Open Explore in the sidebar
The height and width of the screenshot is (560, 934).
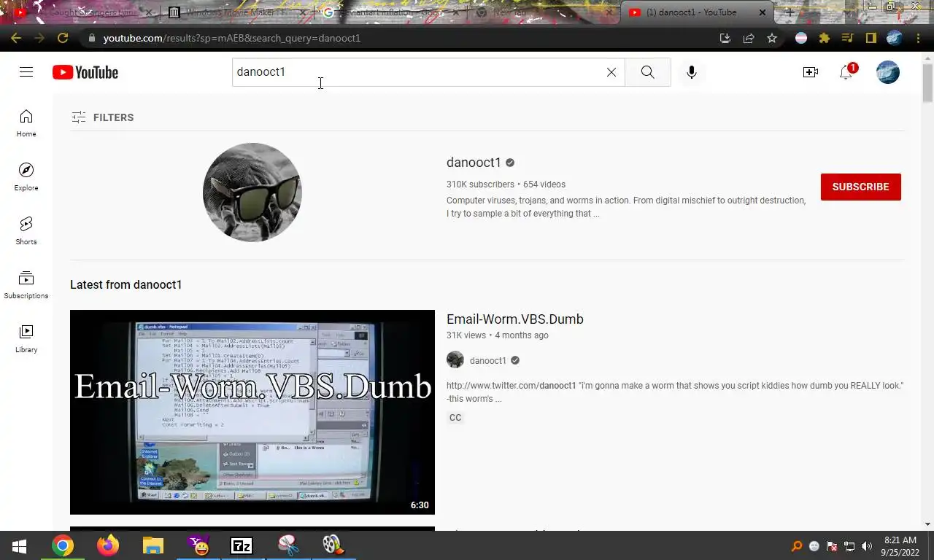click(x=26, y=177)
